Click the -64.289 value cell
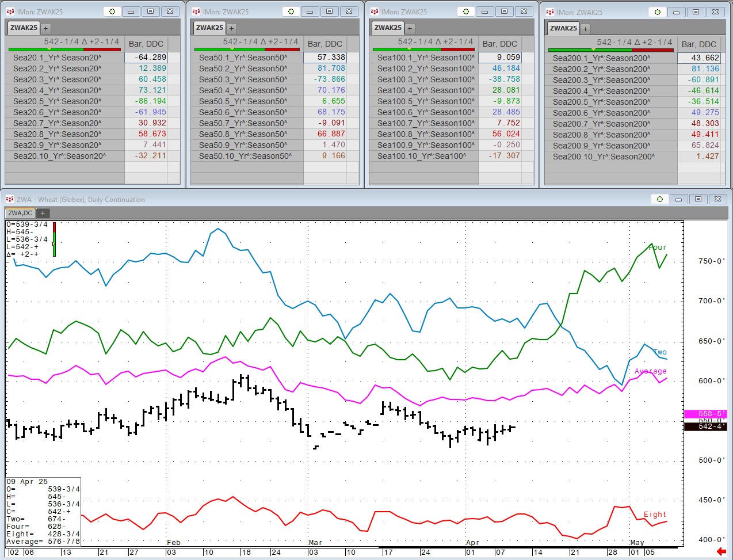Screen dimensions: 733x560 (146, 58)
